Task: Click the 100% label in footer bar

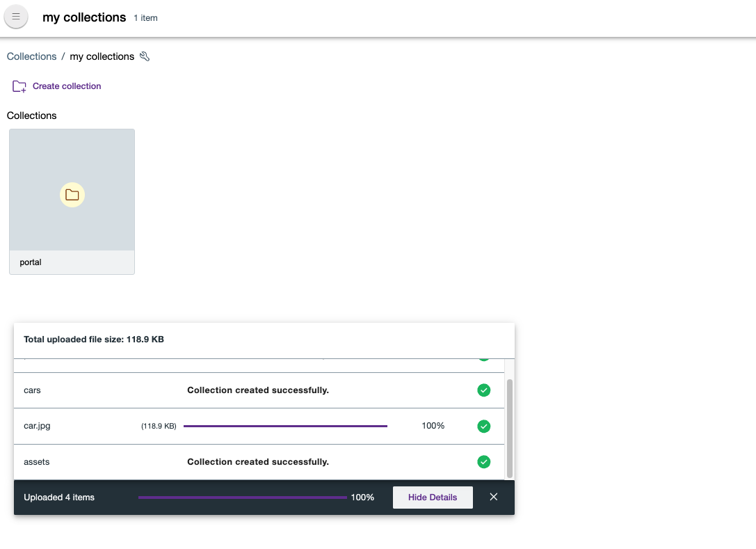Action: tap(362, 498)
